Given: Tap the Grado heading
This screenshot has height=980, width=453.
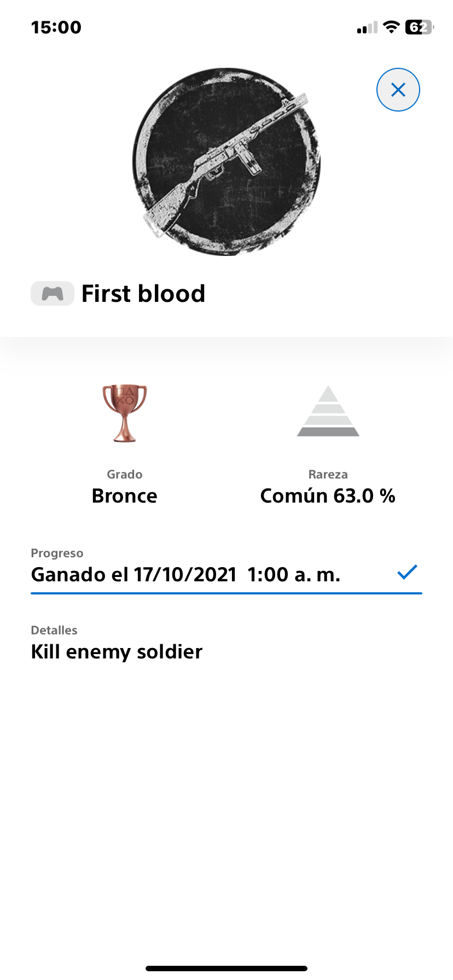Looking at the screenshot, I should pyautogui.click(x=125, y=474).
